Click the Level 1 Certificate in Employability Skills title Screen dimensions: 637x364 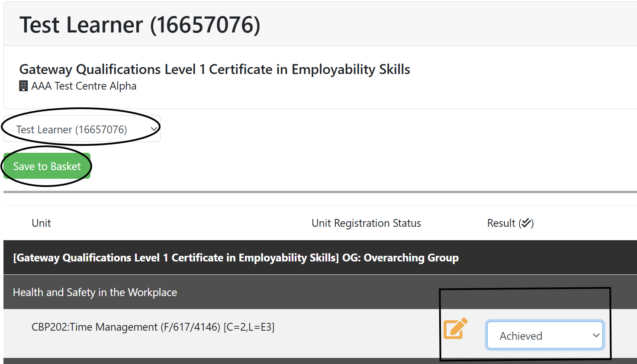[215, 70]
